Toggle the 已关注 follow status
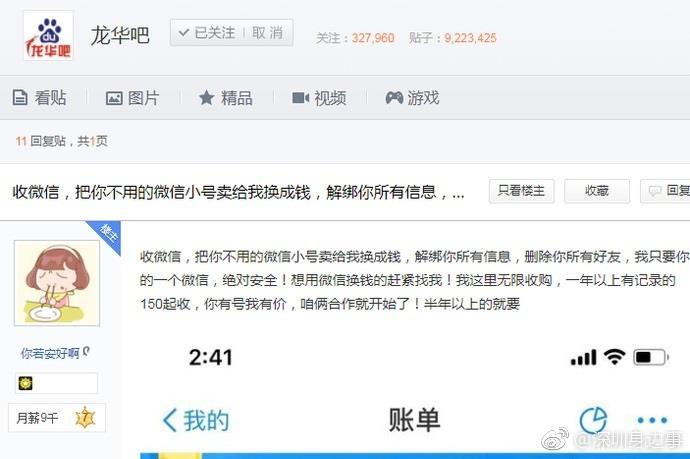Viewport: 690px width, 459px height. [x=207, y=33]
